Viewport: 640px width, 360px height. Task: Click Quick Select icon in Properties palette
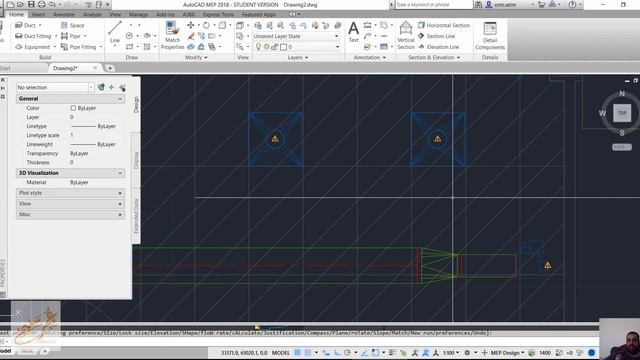pyautogui.click(x=122, y=87)
